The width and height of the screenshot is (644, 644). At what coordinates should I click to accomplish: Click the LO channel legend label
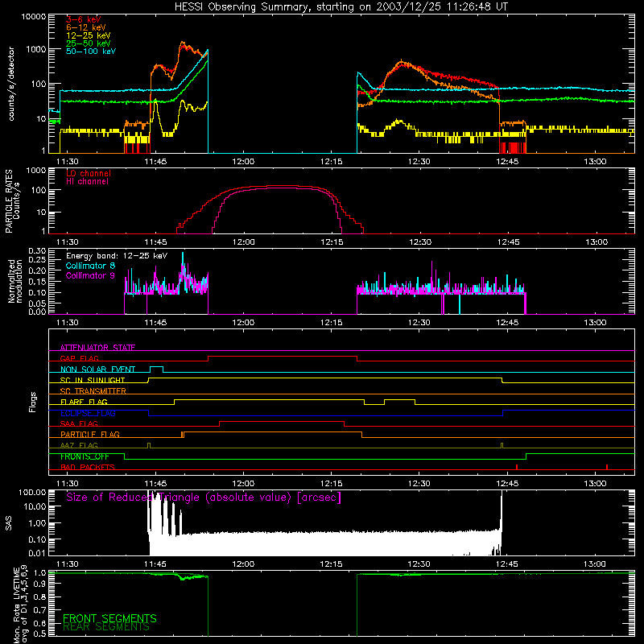point(89,173)
